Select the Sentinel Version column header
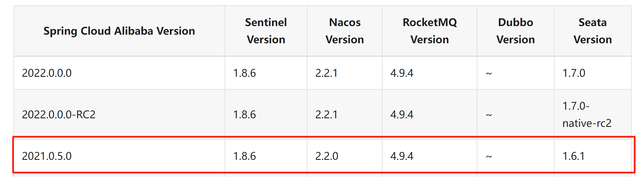 [x=266, y=31]
